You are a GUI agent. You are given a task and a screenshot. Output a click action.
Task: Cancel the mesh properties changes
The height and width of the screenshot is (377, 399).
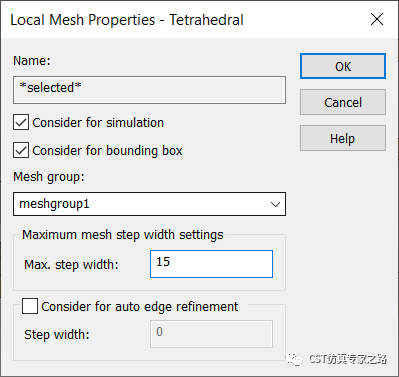(x=343, y=102)
